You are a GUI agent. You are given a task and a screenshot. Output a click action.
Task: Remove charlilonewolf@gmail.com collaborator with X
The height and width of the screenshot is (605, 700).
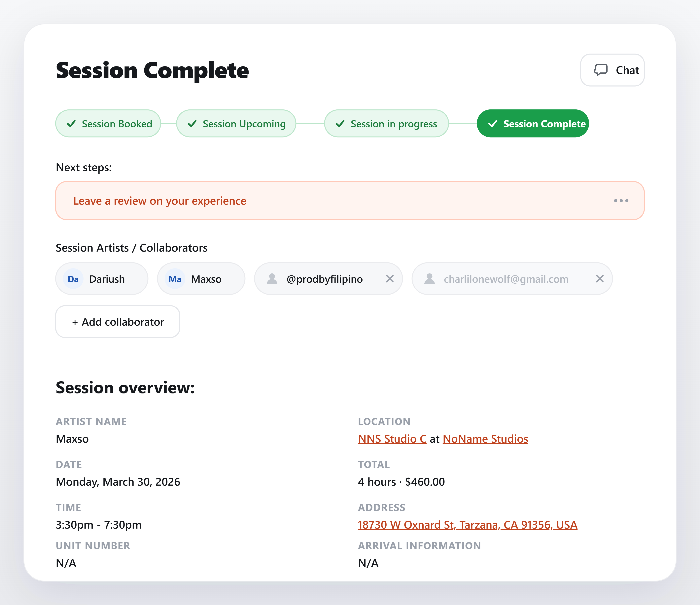pos(600,279)
